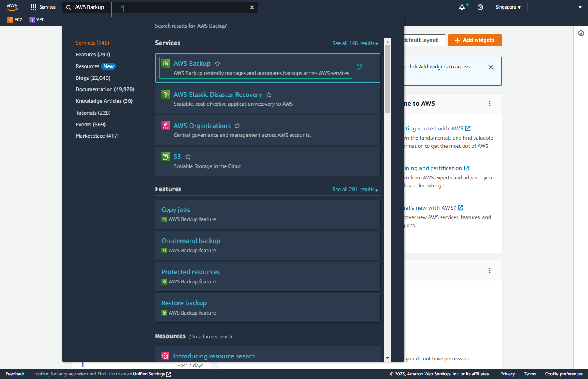Favorite S3 with the star icon

(188, 157)
